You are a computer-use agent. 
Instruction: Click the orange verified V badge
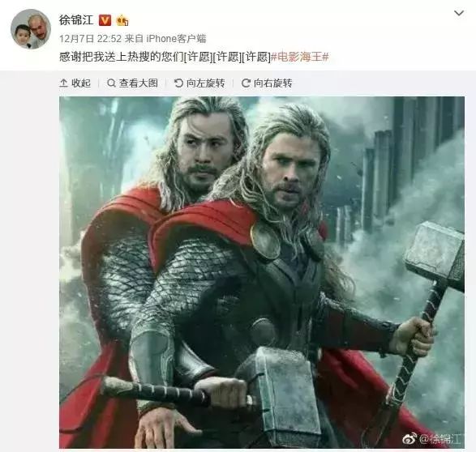tap(105, 20)
